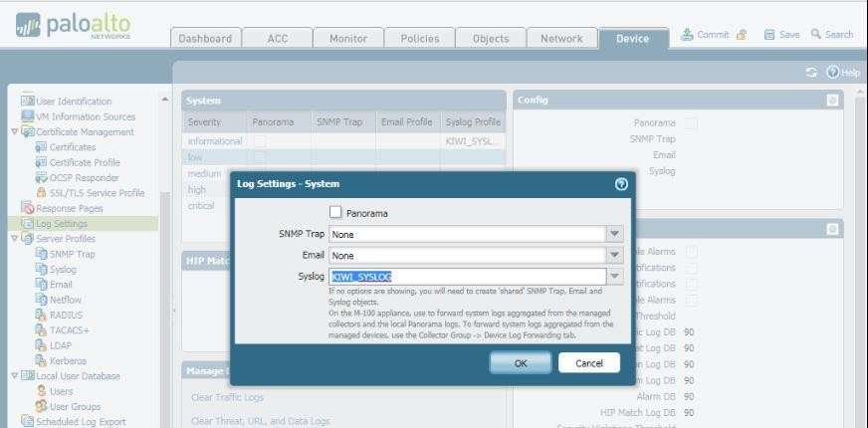
Task: Click the Syslog input field with KIWI_SYSLOG
Action: [x=467, y=277]
